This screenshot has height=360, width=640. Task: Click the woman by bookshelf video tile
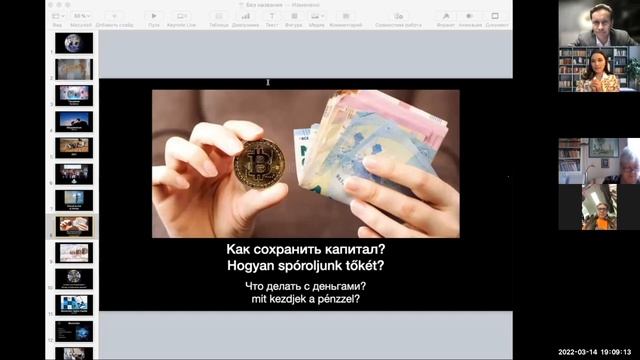(599, 69)
